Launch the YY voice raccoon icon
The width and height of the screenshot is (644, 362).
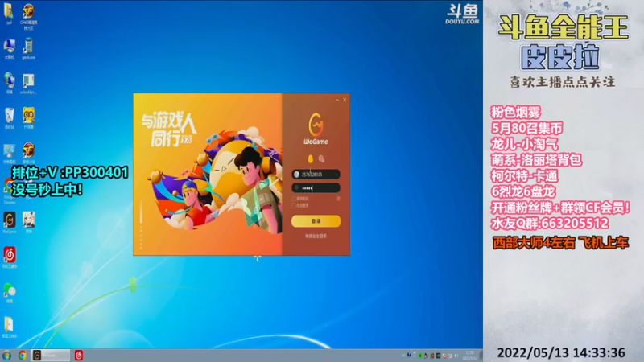[28, 118]
